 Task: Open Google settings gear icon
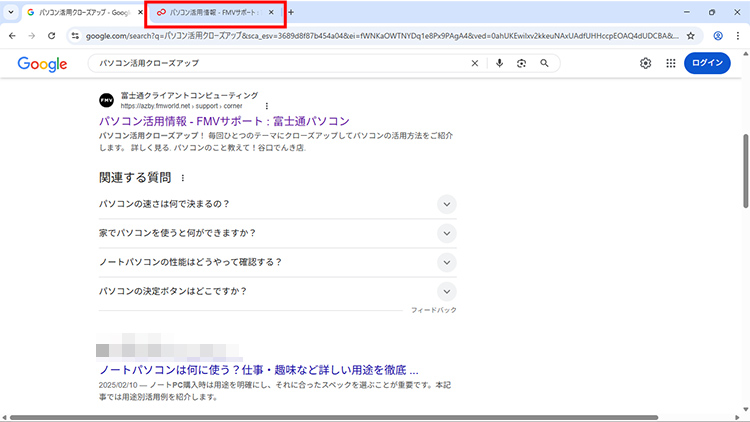646,64
